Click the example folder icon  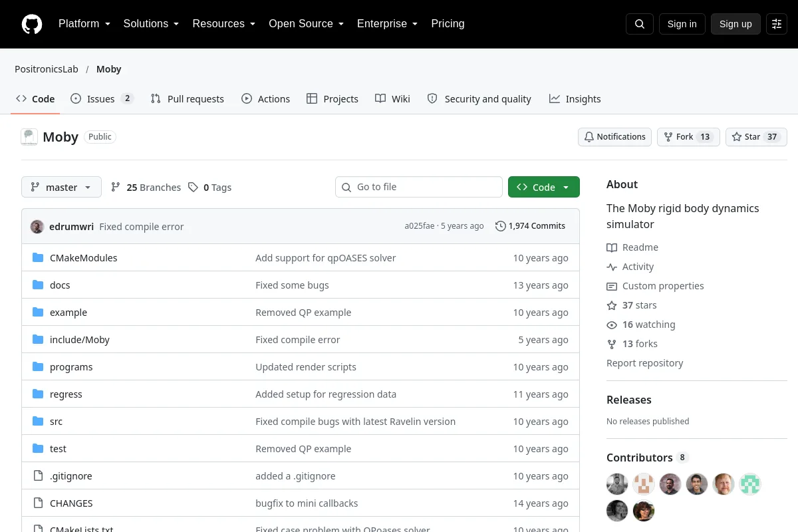[x=38, y=313]
